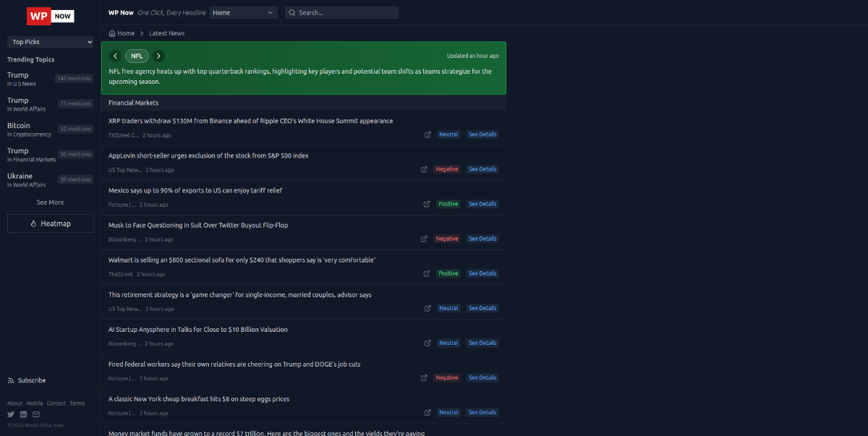Open the Twitter icon in the footer
868x436 pixels.
pos(11,414)
